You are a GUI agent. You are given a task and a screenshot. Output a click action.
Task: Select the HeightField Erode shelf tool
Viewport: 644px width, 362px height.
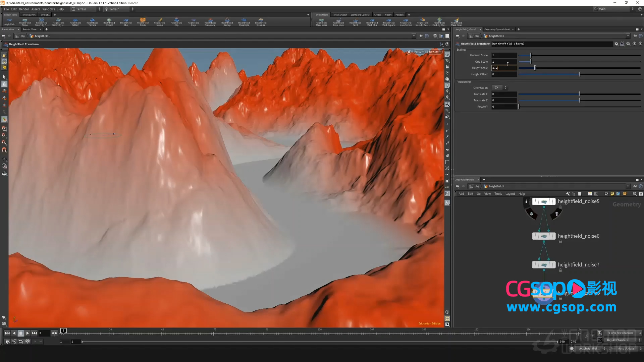coord(143,22)
